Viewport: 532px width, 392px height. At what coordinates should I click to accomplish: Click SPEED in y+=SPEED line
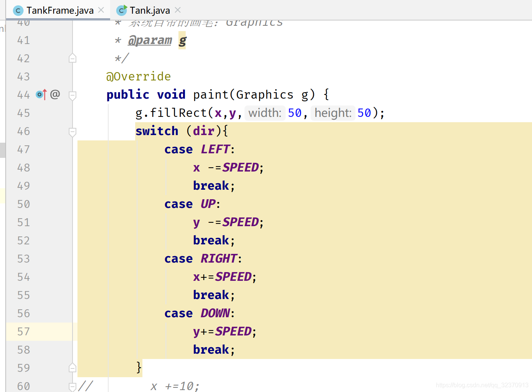tap(234, 331)
